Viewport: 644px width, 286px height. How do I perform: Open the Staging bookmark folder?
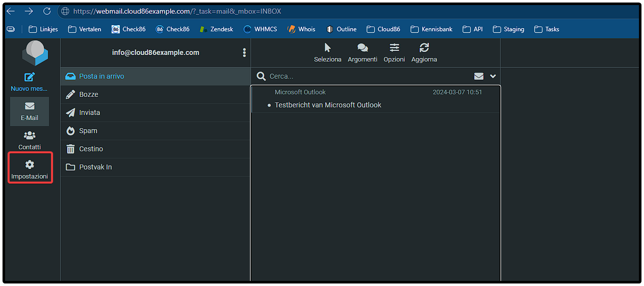[x=509, y=29]
